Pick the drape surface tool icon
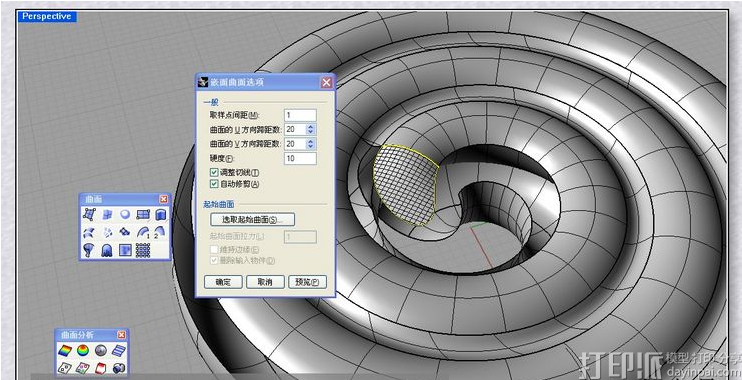 pyautogui.click(x=107, y=250)
